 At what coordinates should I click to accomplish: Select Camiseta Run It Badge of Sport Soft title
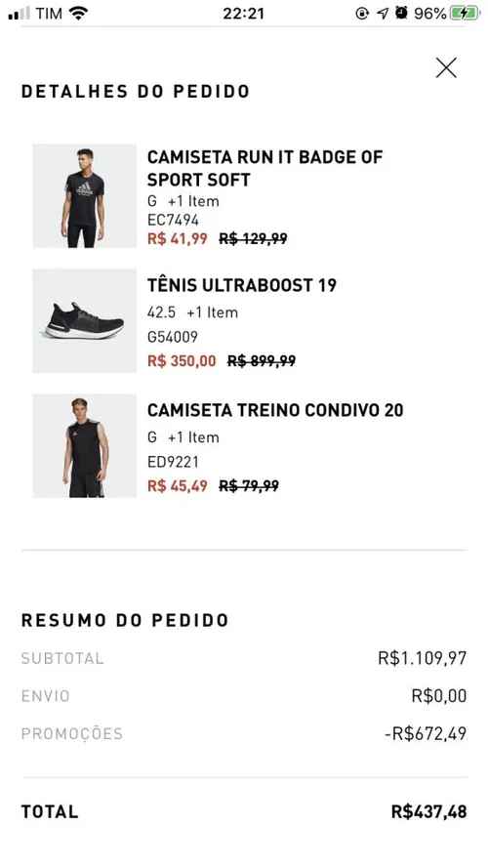pos(265,168)
